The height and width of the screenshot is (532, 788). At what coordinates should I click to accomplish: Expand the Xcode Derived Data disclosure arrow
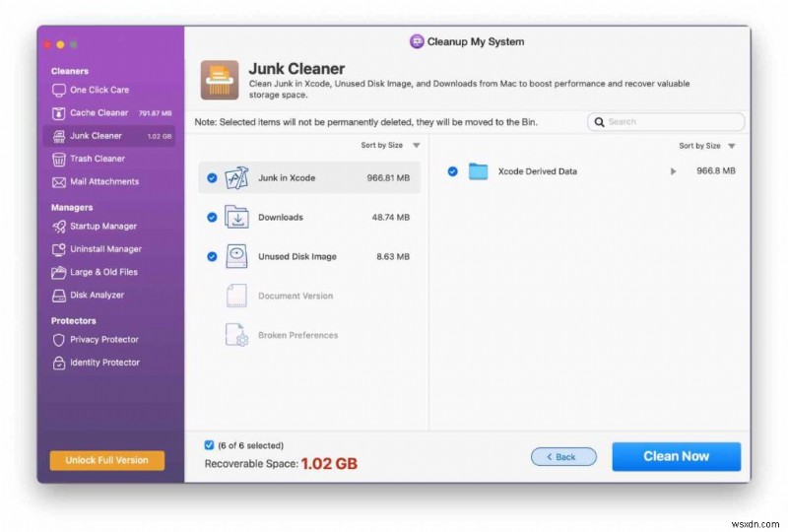tap(673, 171)
